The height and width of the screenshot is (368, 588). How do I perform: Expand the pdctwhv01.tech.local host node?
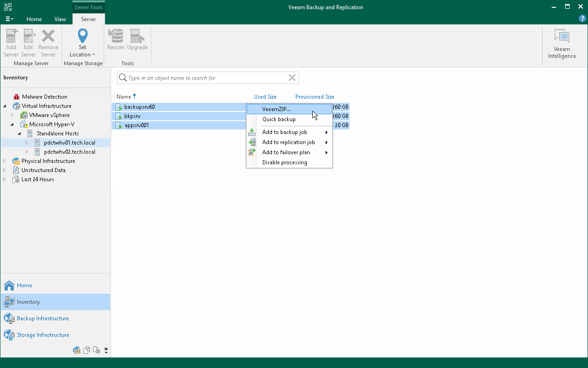point(27,143)
